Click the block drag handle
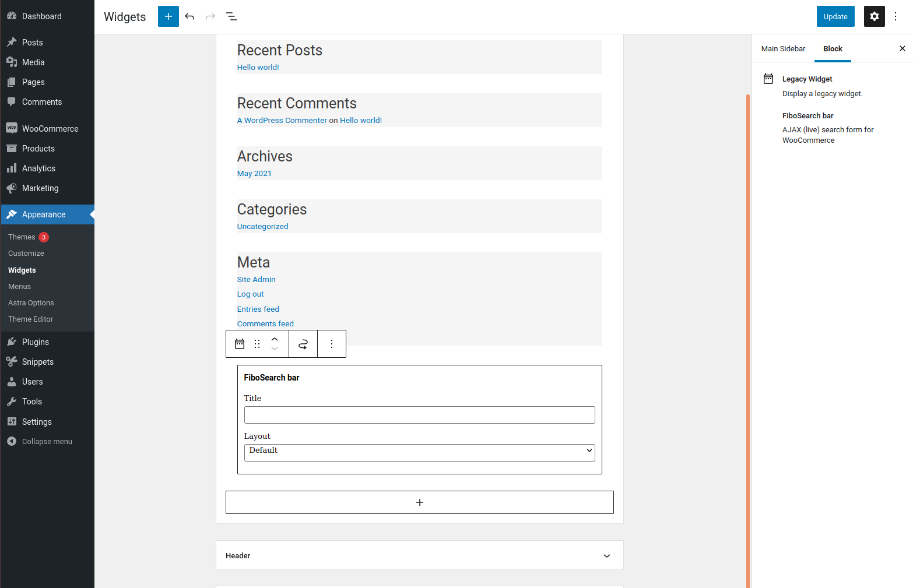Image resolution: width=913 pixels, height=588 pixels. pos(257,344)
